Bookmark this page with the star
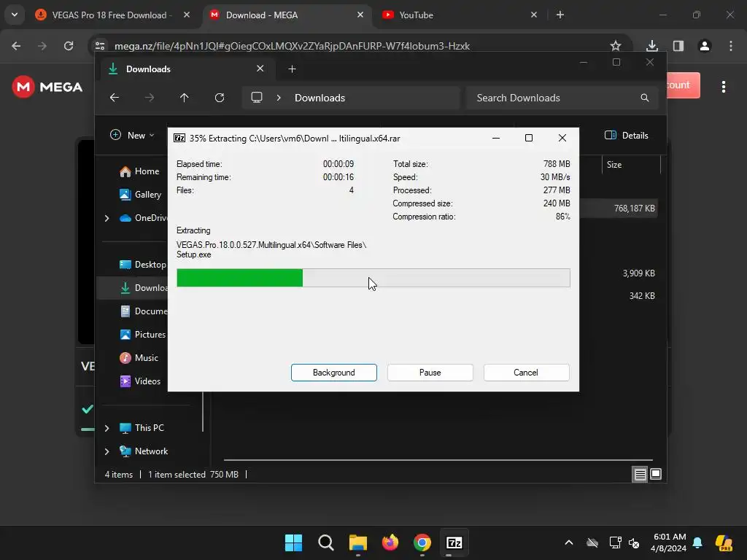This screenshot has width=747, height=560. click(x=616, y=46)
